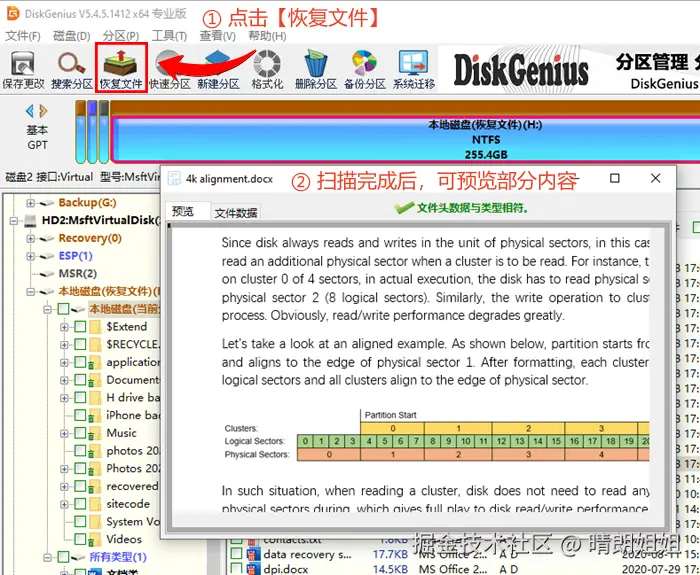
Task: Select the New Partition (新建分区) icon
Action: (x=218, y=65)
